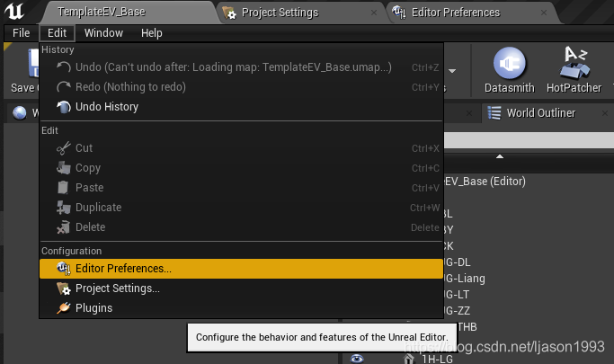Image resolution: width=614 pixels, height=364 pixels.
Task: Choose Paste in the Edit menu
Action: (241, 188)
